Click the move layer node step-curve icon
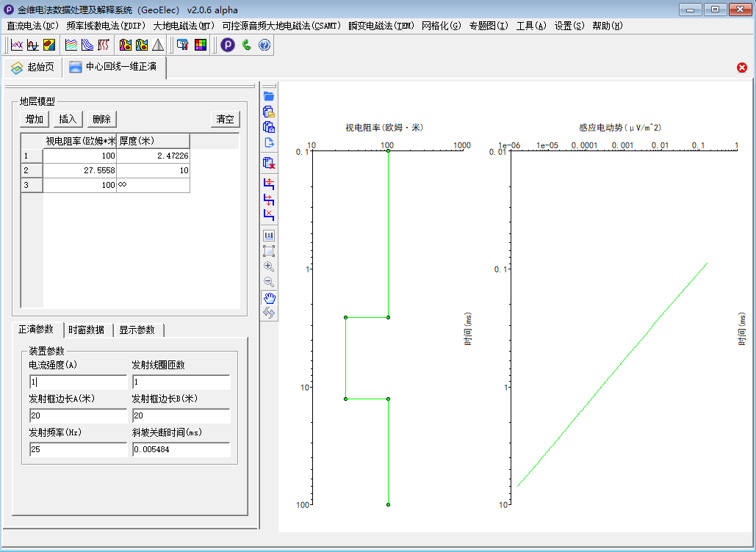This screenshot has height=552, width=756. pos(269,199)
